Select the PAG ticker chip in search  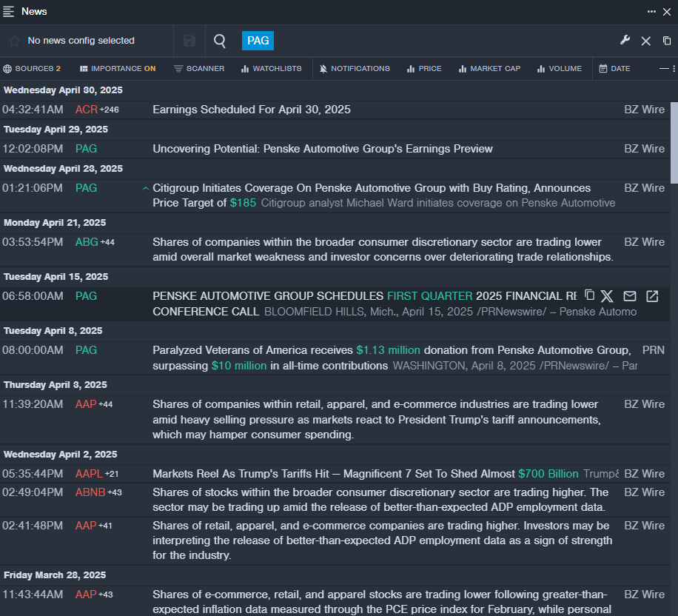click(258, 41)
